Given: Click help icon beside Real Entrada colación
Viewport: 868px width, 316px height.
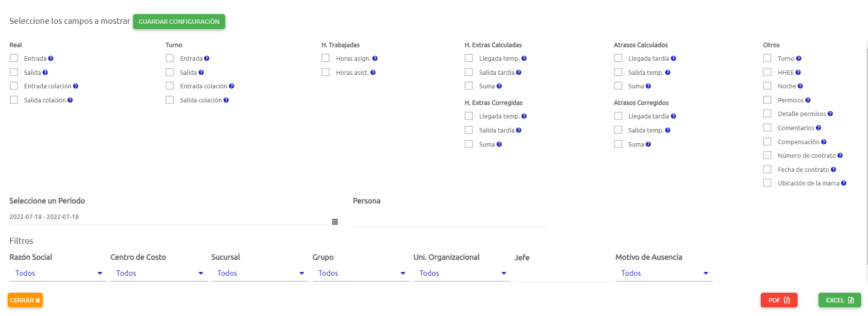Looking at the screenshot, I should pos(76,86).
